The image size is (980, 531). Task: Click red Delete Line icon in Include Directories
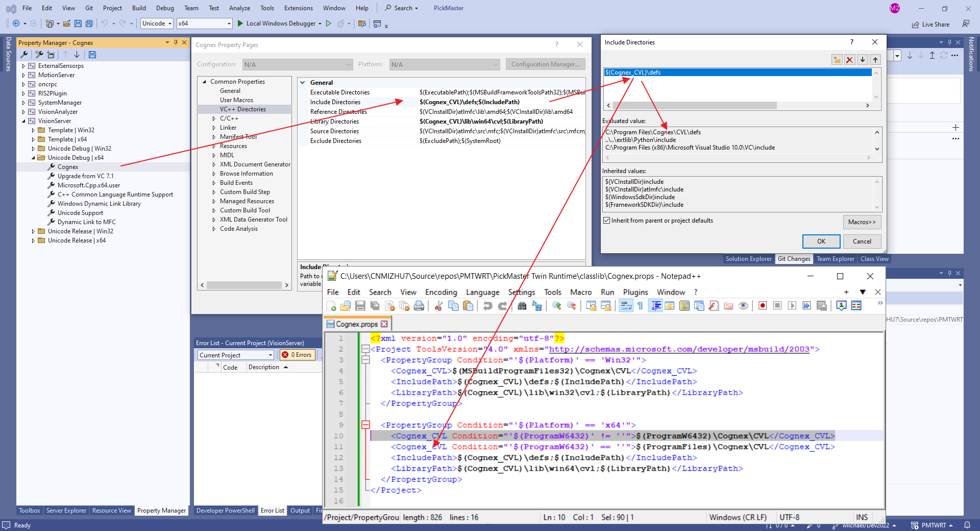(x=850, y=60)
